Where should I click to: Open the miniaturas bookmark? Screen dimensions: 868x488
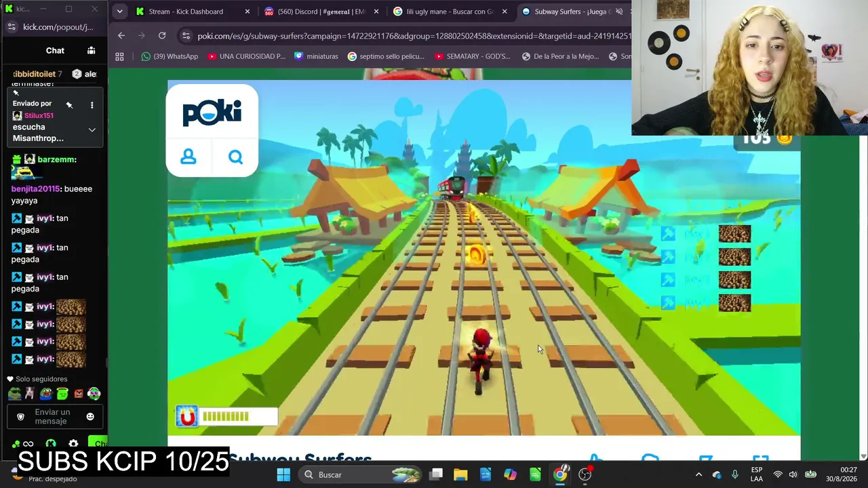(316, 56)
